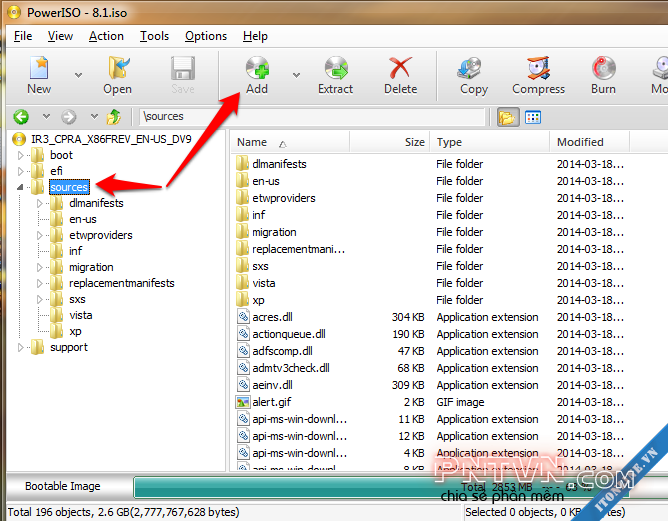668x521 pixels.
Task: Select the xp folder in tree
Action: (x=75, y=331)
